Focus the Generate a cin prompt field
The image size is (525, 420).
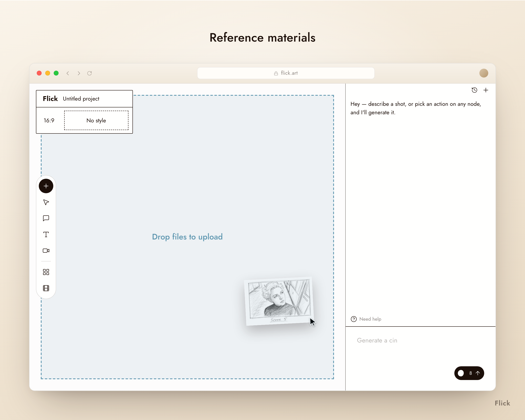pos(420,340)
